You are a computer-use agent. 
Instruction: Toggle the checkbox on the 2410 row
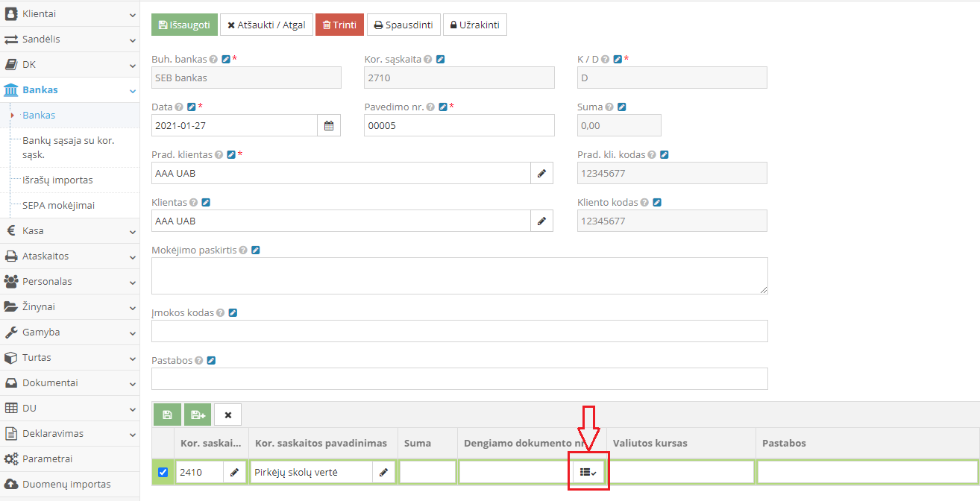point(163,472)
